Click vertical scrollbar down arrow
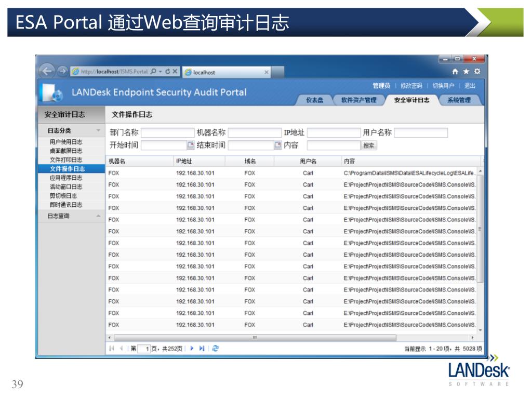 (480, 330)
